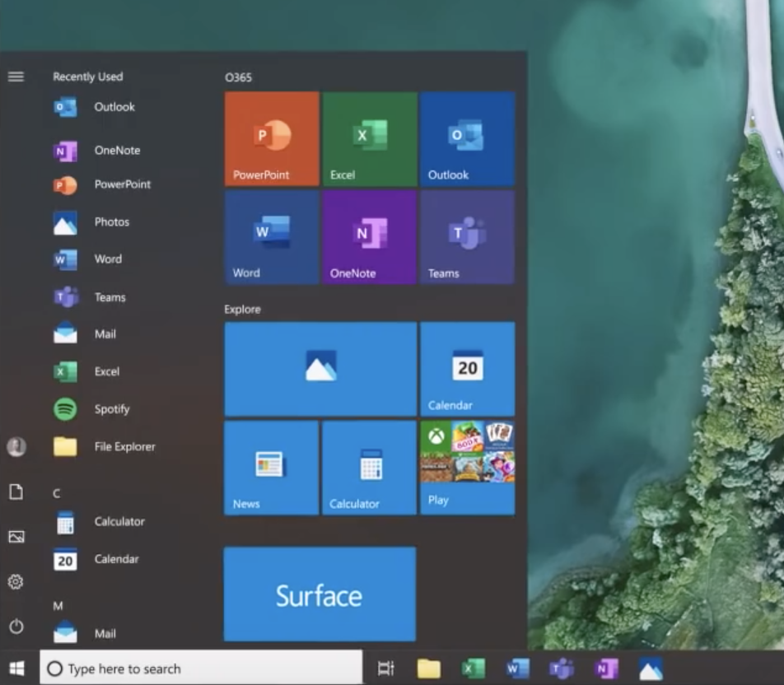Open the Play games tile

click(468, 468)
